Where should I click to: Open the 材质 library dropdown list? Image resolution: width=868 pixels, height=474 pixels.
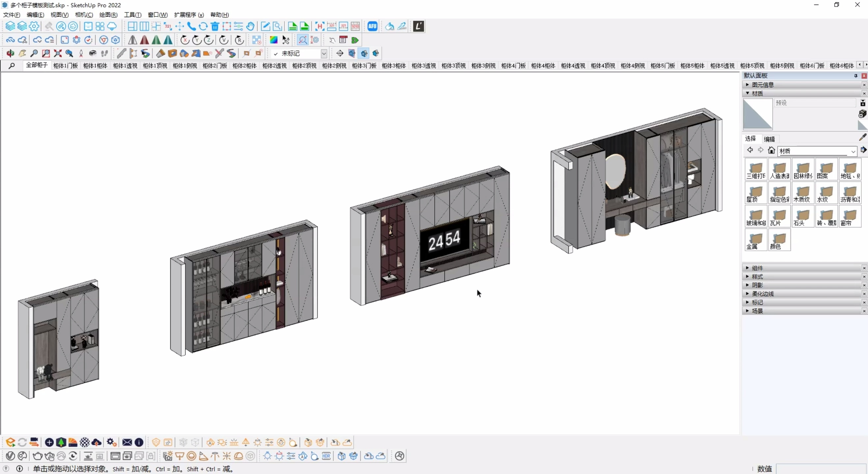853,151
